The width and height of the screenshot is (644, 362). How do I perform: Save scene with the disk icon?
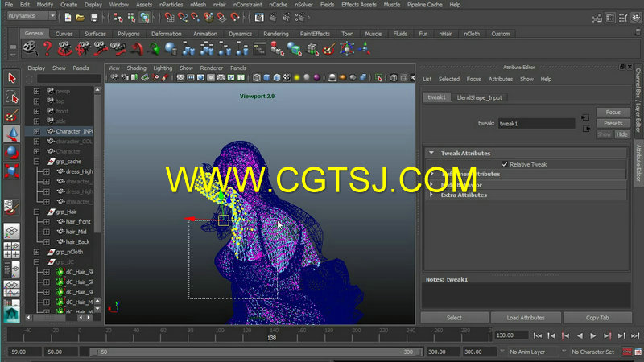(x=94, y=17)
